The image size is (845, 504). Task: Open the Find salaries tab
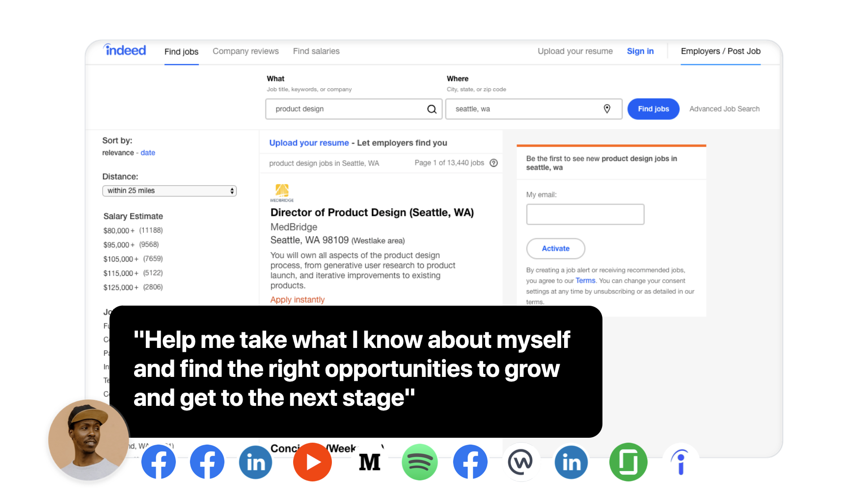316,51
